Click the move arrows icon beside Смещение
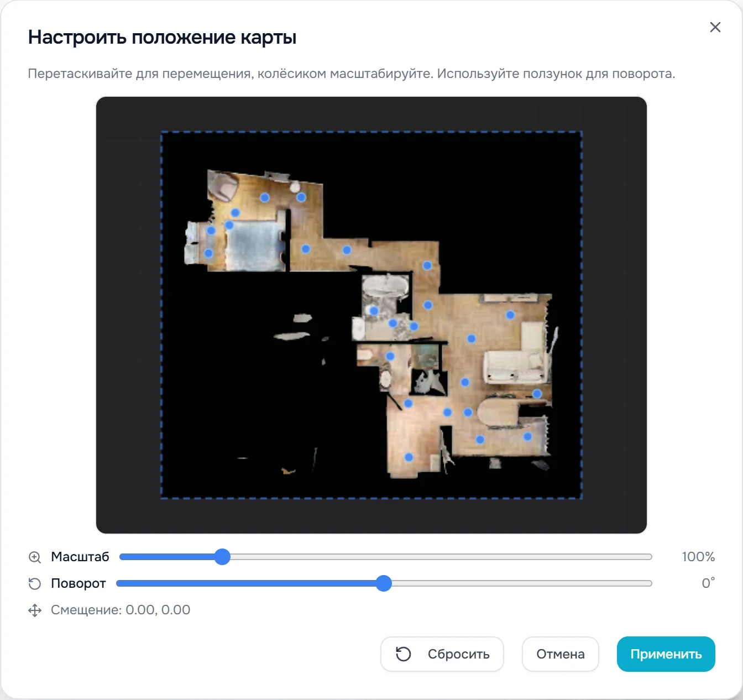This screenshot has height=700, width=743. tap(35, 610)
